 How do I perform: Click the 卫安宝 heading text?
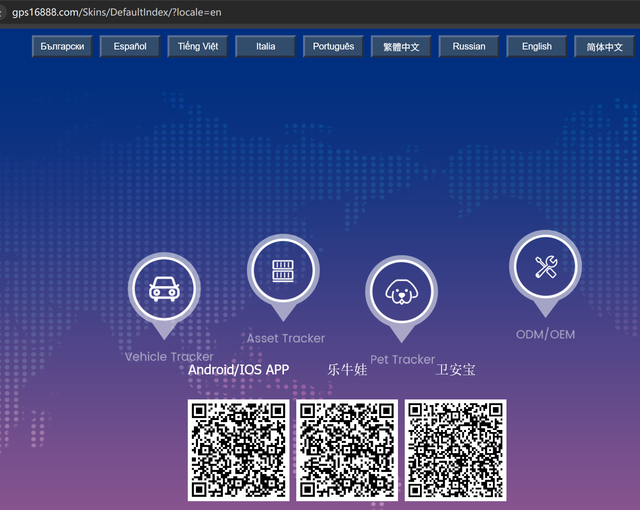[x=456, y=370]
